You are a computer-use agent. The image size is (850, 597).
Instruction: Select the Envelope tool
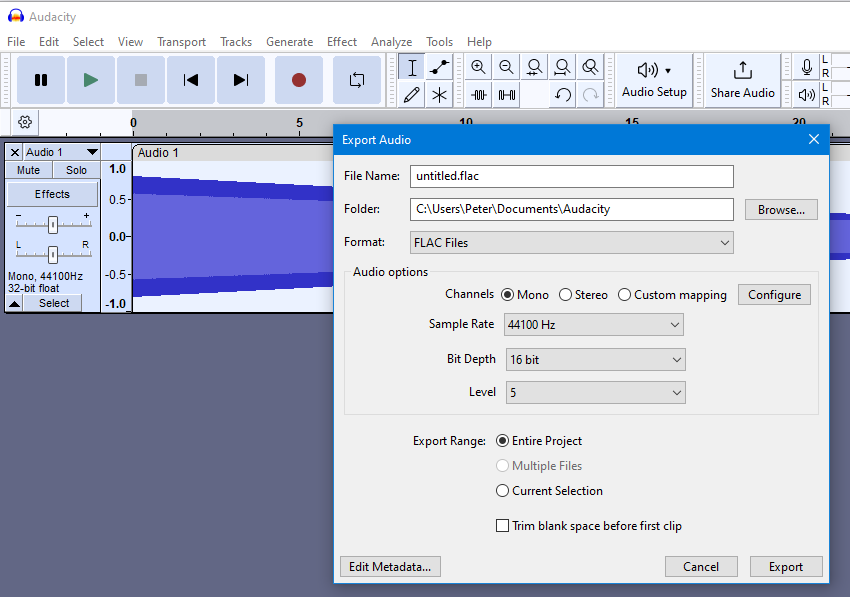click(x=440, y=66)
